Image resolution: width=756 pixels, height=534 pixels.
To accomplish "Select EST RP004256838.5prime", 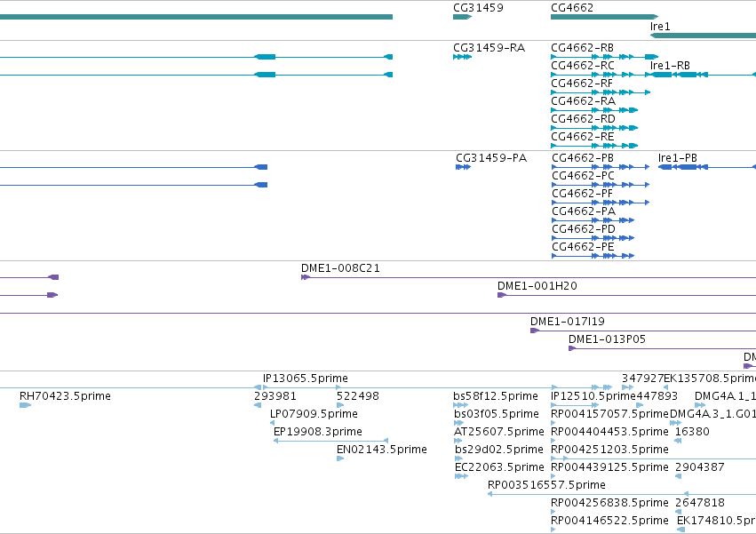I will point(610,503).
